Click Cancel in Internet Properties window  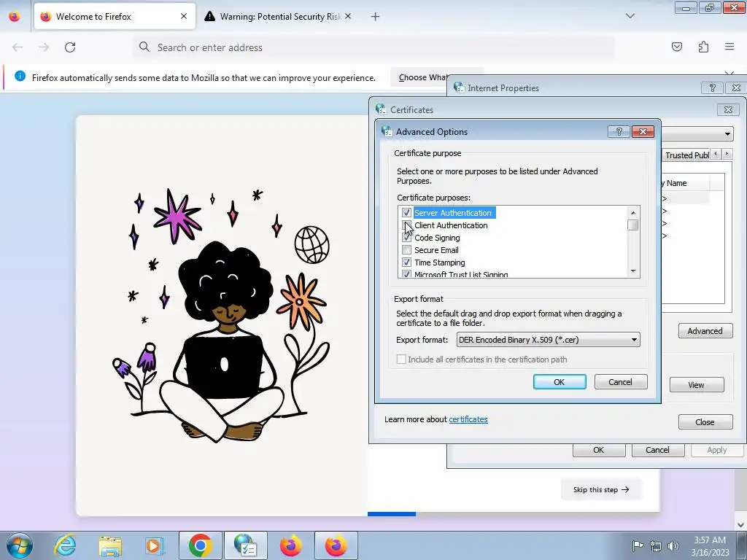(x=657, y=450)
